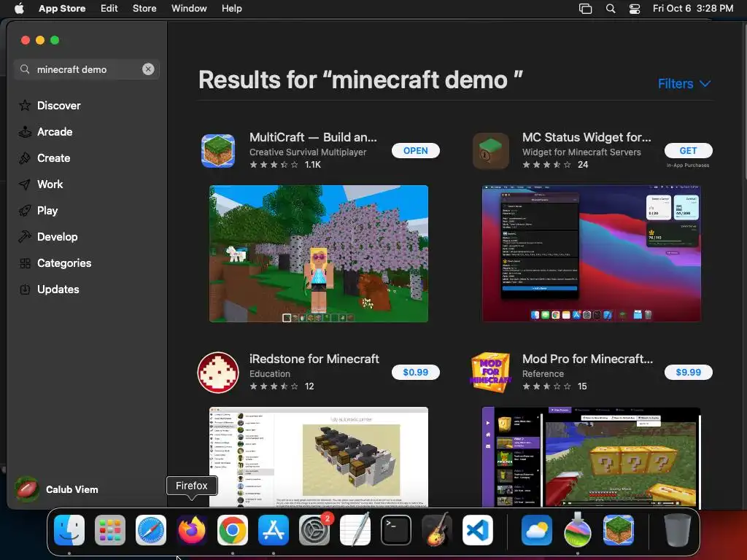This screenshot has width=747, height=560.
Task: Click Stage Manager icon in menu bar
Action: (586, 9)
